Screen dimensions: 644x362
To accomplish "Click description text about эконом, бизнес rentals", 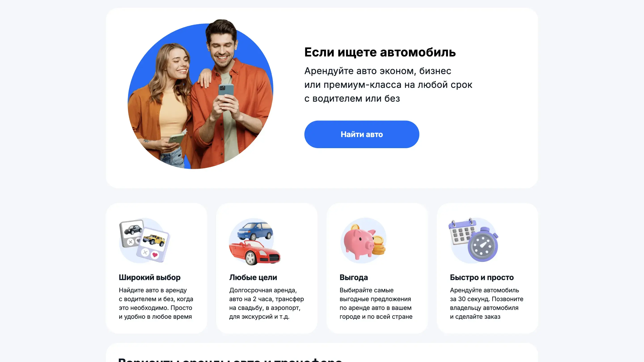I will [388, 84].
